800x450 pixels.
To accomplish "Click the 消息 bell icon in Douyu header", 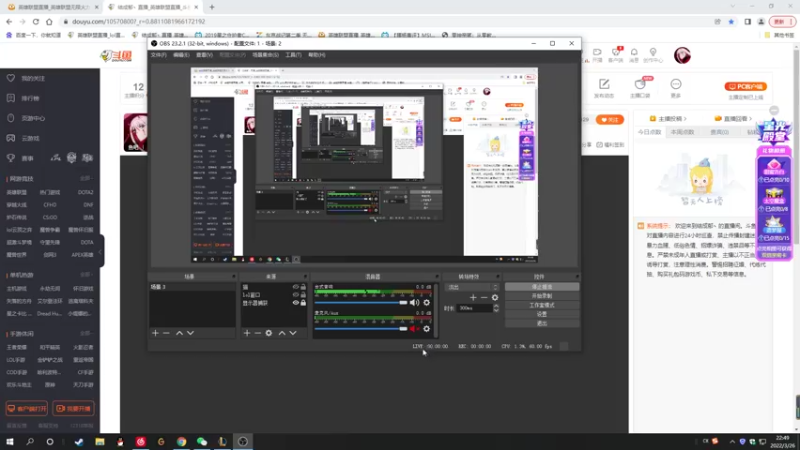I will coord(634,52).
